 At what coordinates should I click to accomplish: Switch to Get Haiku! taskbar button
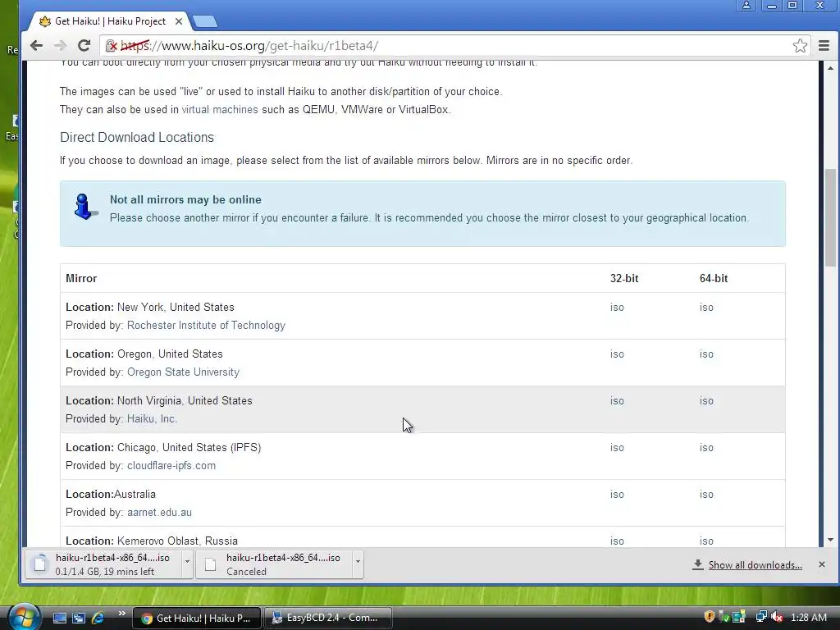click(x=197, y=618)
